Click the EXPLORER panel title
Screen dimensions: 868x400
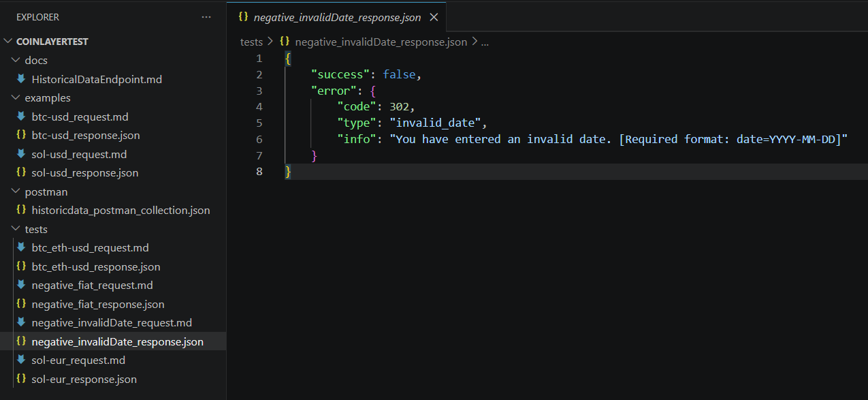(37, 17)
